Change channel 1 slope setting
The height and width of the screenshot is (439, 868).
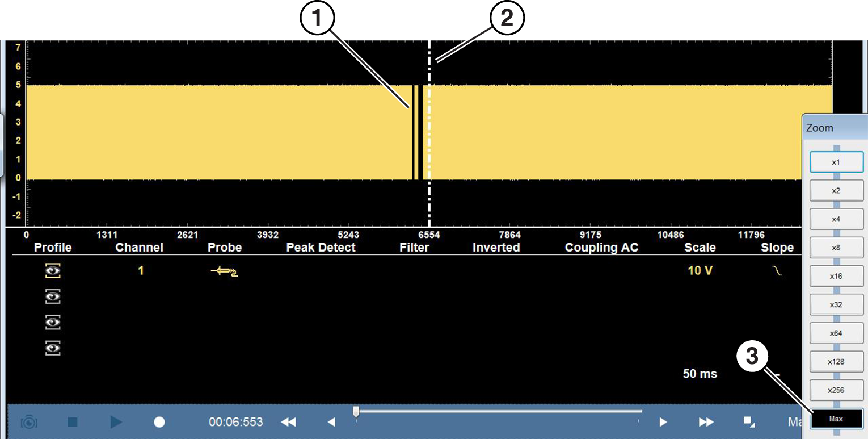(777, 271)
